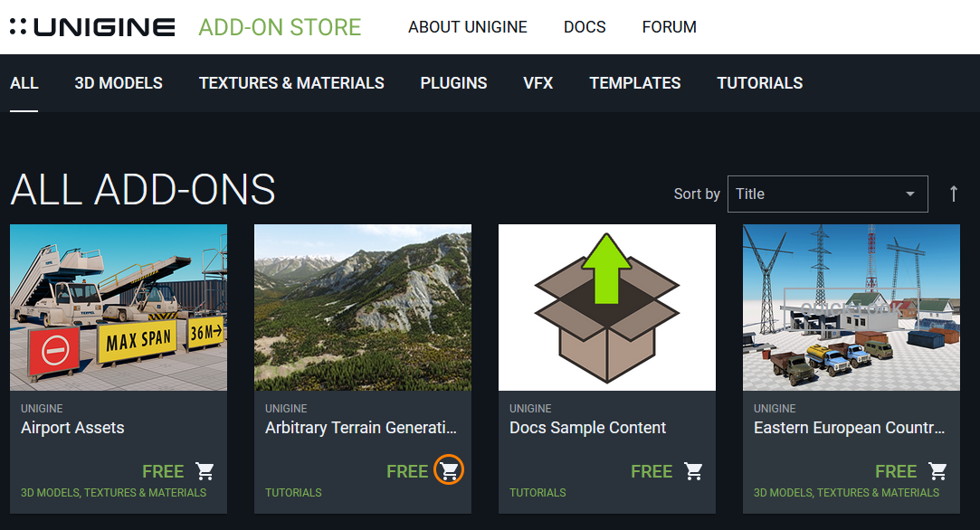Open TEXTURES & MATERIALS tab
This screenshot has height=530, width=980.
pyautogui.click(x=291, y=83)
